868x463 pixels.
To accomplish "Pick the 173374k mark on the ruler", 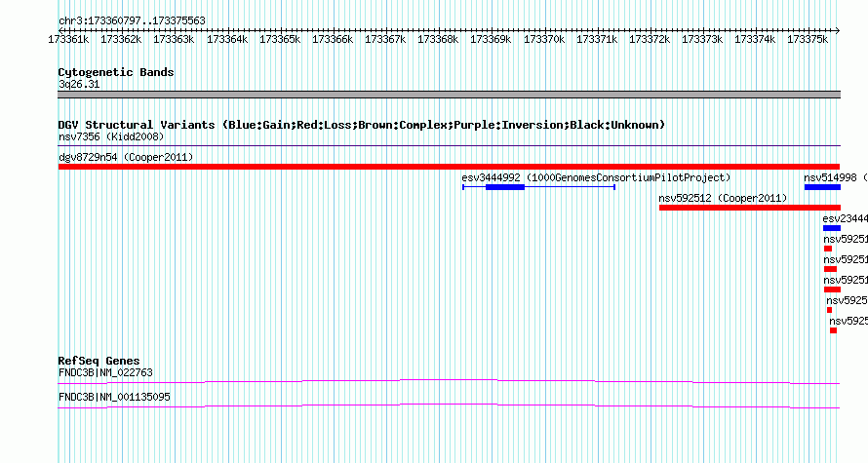I will [755, 40].
